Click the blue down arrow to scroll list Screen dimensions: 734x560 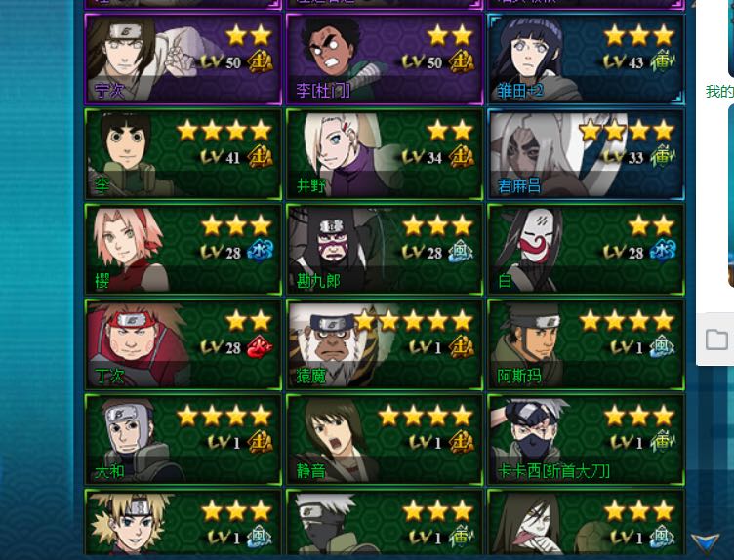(705, 542)
